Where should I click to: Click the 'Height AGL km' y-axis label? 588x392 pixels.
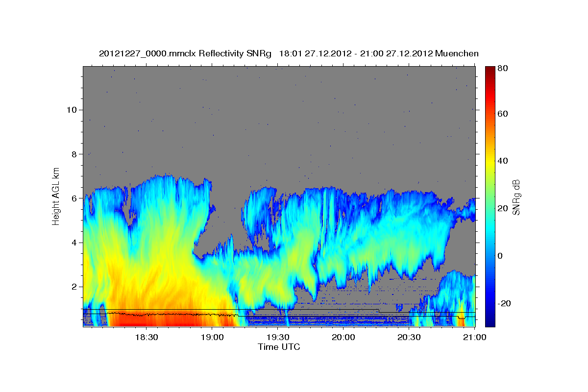click(x=56, y=196)
